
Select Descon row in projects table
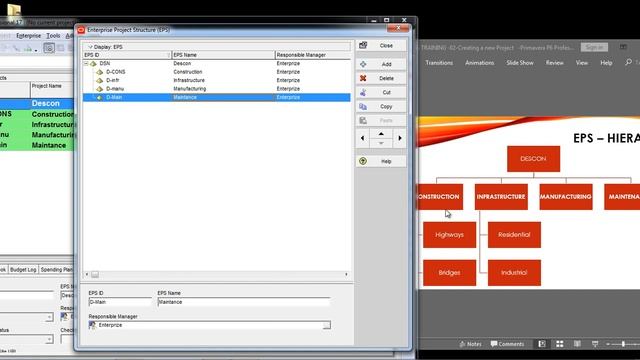[x=37, y=104]
